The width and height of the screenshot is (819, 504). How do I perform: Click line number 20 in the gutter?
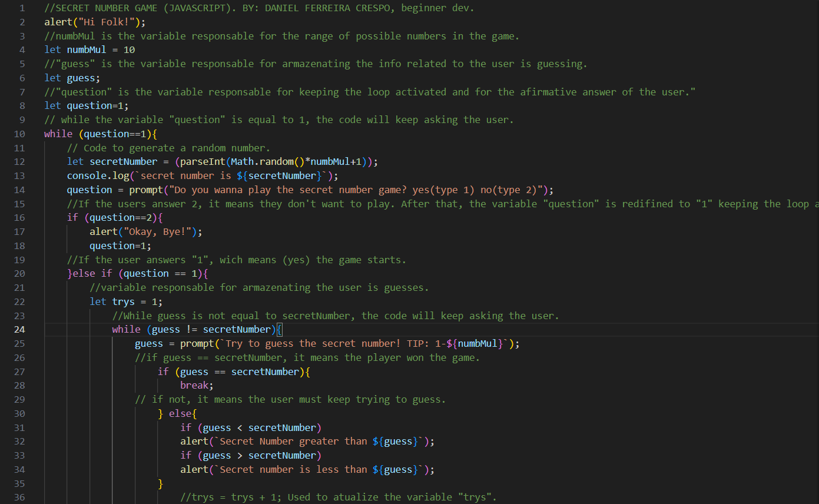[x=19, y=274]
